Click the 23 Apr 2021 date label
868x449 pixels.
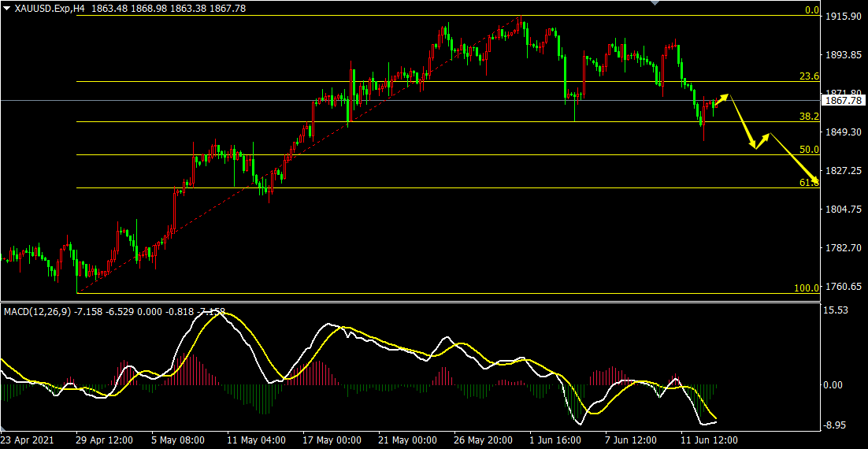click(29, 440)
